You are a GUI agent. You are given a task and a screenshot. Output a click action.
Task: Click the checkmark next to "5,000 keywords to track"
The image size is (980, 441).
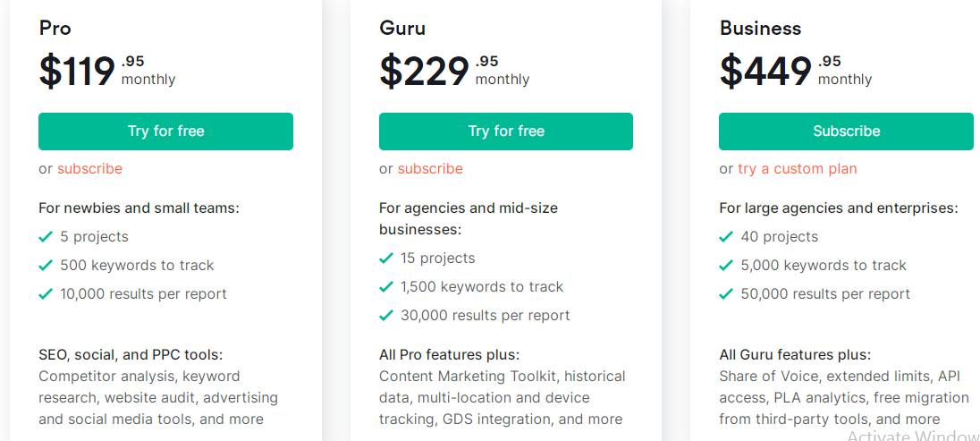tap(726, 266)
